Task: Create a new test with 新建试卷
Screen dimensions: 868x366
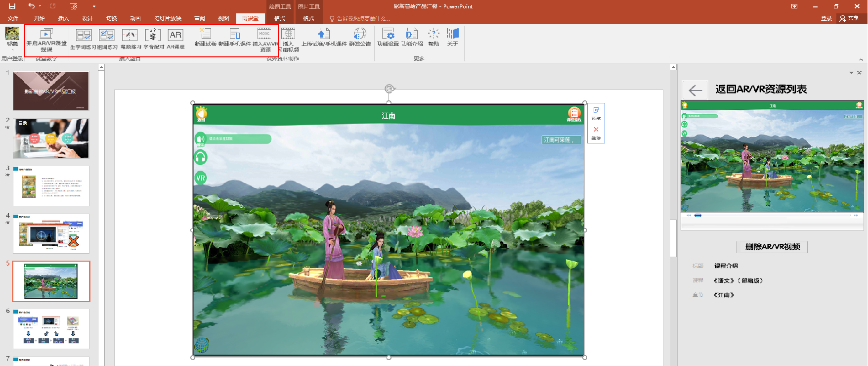Action: pyautogui.click(x=205, y=38)
